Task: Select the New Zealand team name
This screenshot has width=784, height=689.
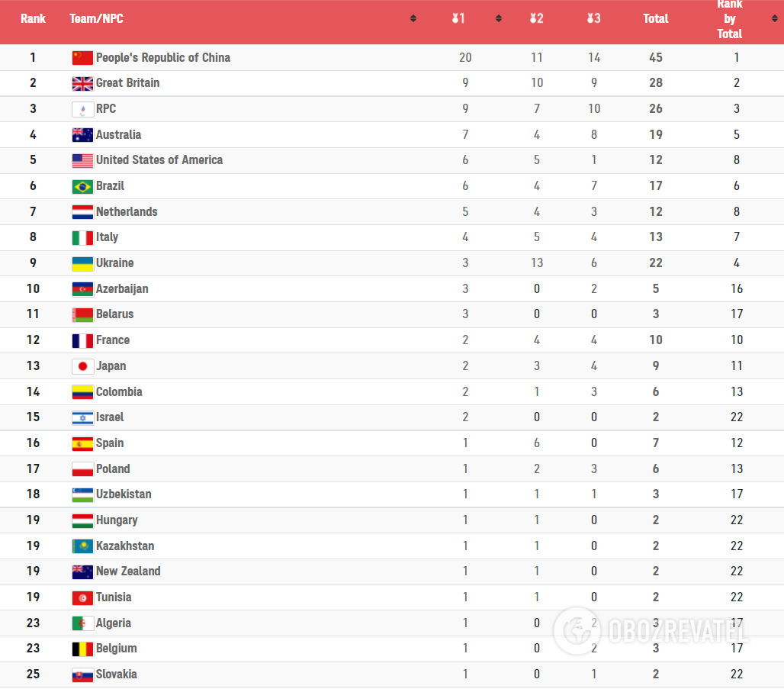Action: tap(128, 571)
